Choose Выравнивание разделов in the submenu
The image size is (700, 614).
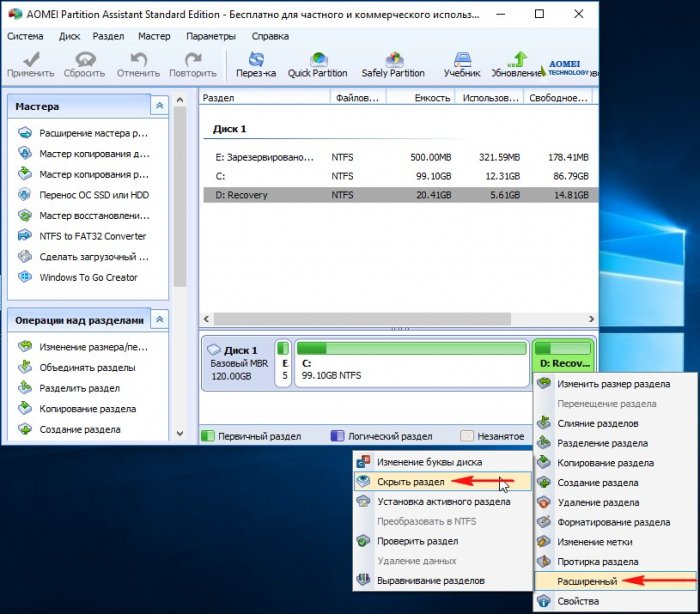pos(443,581)
